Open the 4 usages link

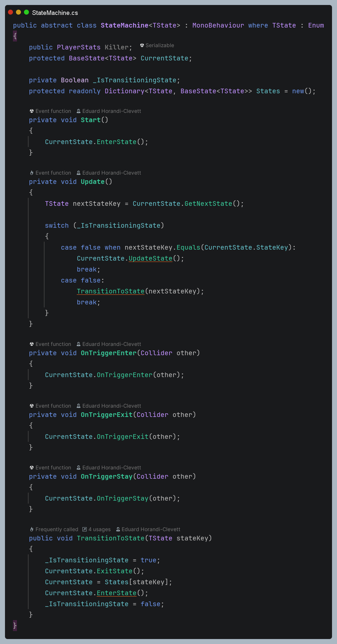pyautogui.click(x=99, y=529)
